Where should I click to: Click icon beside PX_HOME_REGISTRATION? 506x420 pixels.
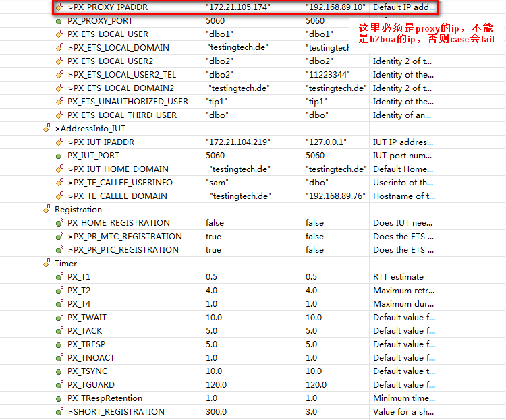tap(59, 223)
